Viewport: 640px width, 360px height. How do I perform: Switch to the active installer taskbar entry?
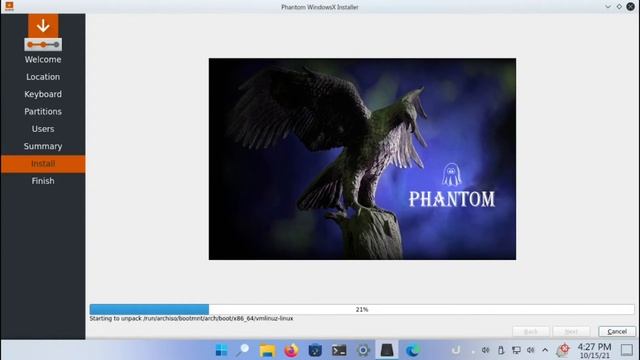(x=387, y=350)
